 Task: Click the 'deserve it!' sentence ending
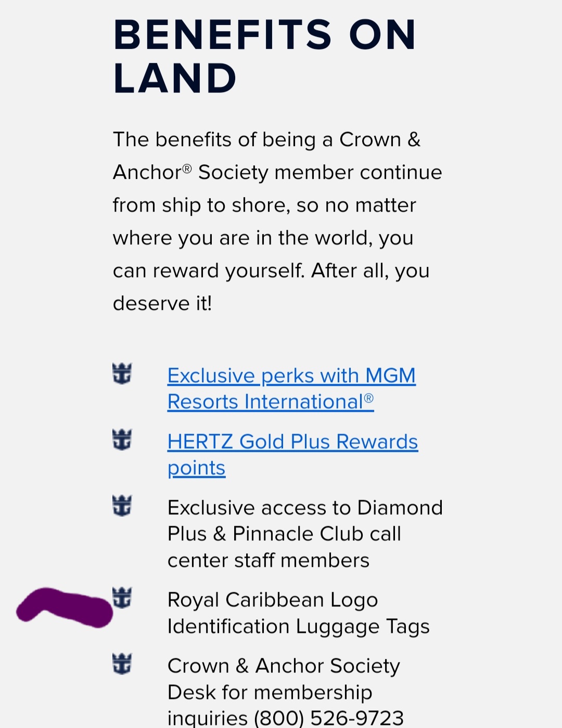(162, 303)
